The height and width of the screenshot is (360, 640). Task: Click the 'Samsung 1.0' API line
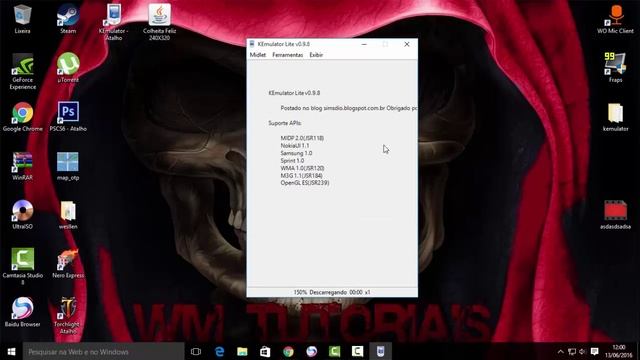[x=296, y=153]
